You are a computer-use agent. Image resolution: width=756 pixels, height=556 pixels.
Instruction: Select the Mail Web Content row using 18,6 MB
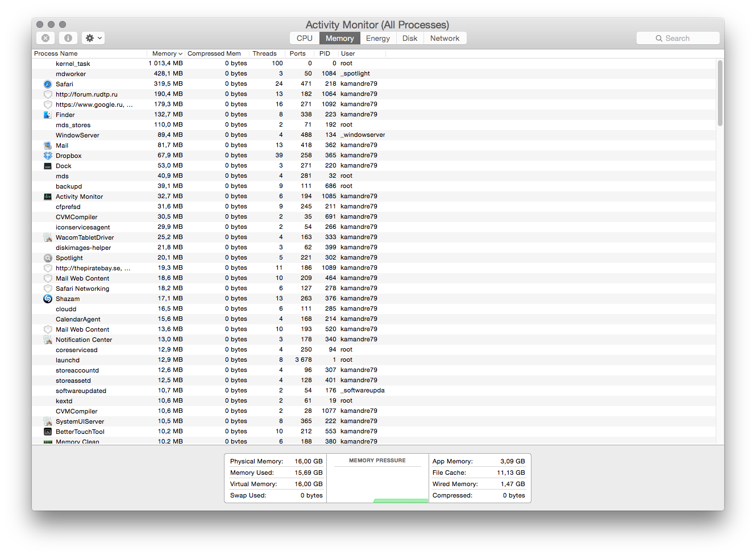click(374, 278)
